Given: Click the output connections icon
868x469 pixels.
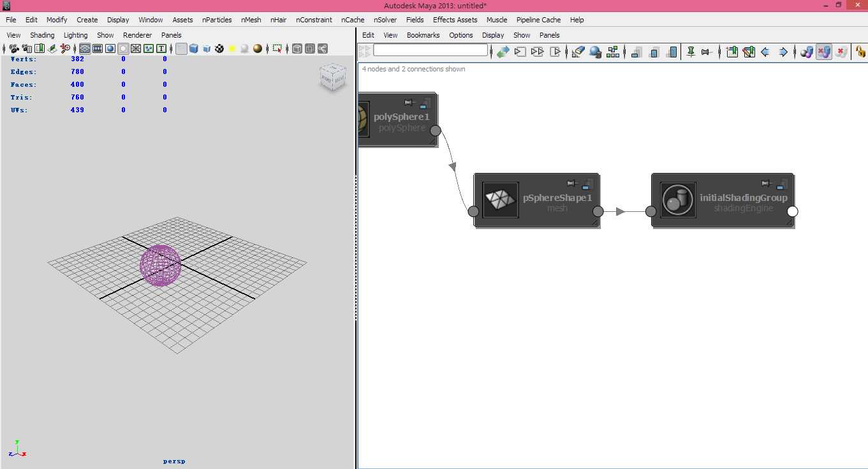Looking at the screenshot, I should coord(555,52).
